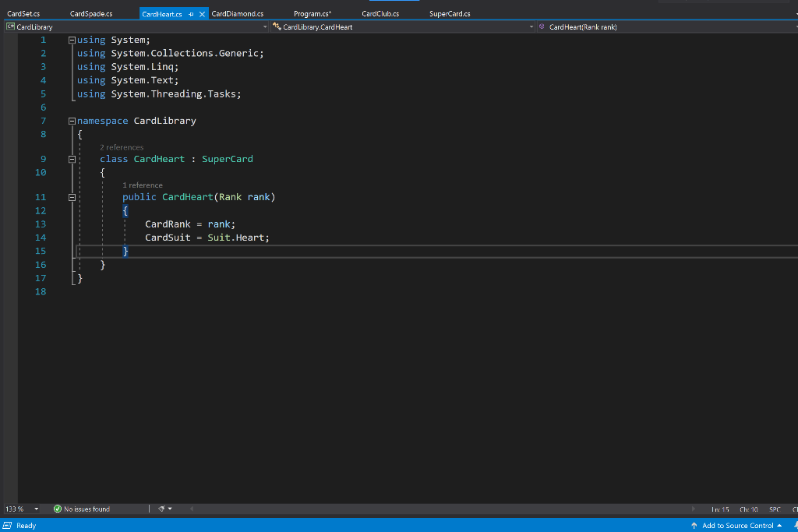The image size is (798, 532).
Task: Click 'System.Threading.Tasks' in the using list
Action: point(174,94)
